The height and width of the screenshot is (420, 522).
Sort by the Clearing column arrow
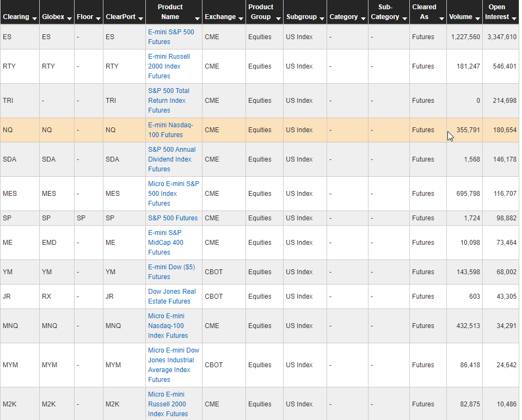(x=34, y=18)
